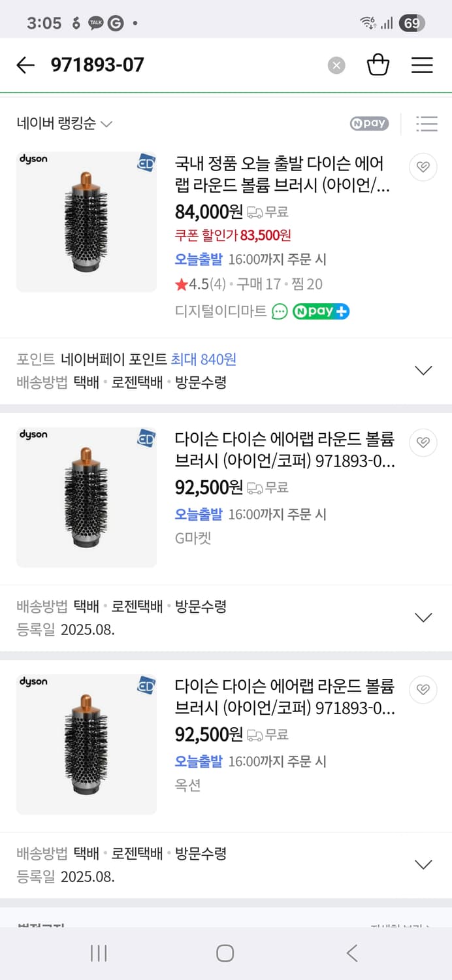Toggle wishlist heart on 84,000원 product
The width and height of the screenshot is (452, 980).
pyautogui.click(x=423, y=168)
